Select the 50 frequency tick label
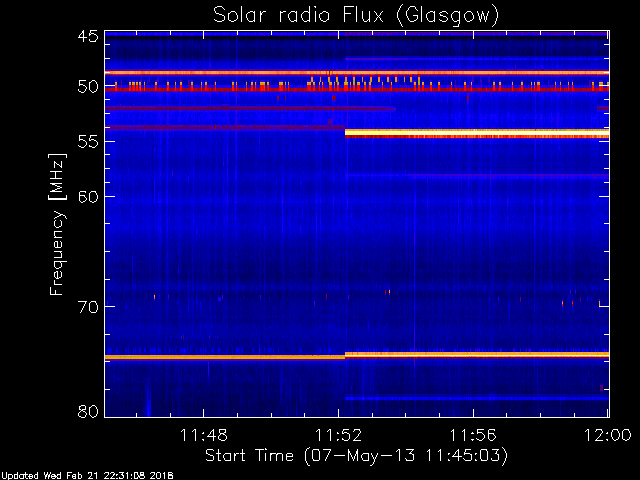The height and width of the screenshot is (480, 640). click(x=88, y=87)
